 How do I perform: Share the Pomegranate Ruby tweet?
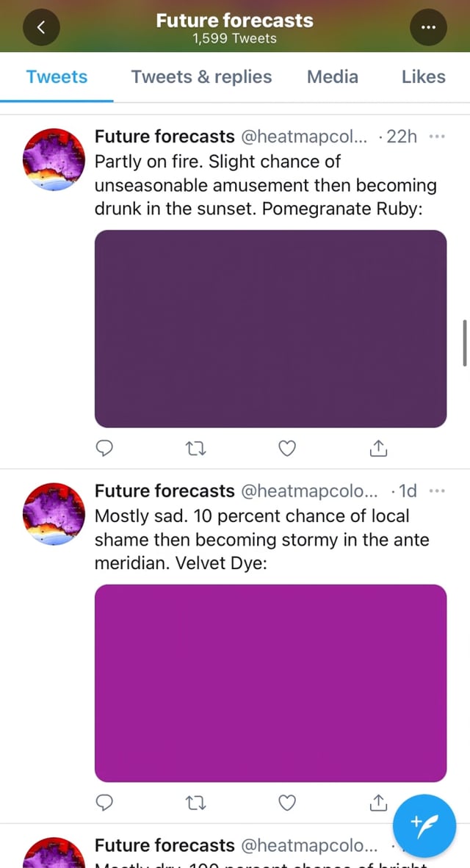point(377,448)
